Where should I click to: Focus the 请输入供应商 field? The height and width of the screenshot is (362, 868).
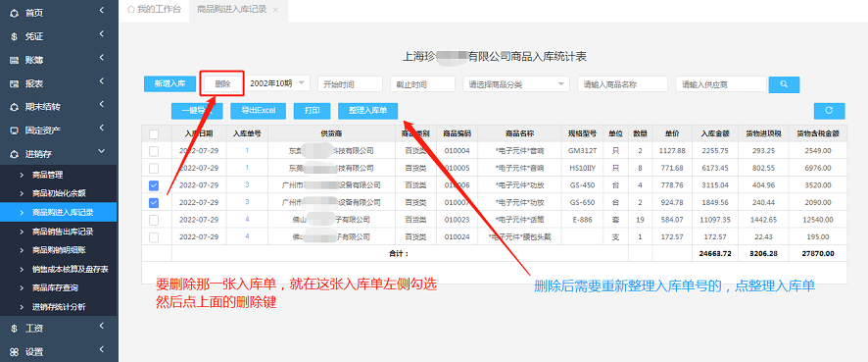point(721,84)
